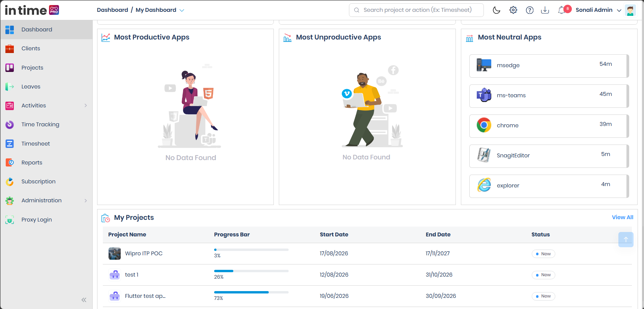Click the Project Name column header
This screenshot has height=309, width=644.
[x=127, y=235]
